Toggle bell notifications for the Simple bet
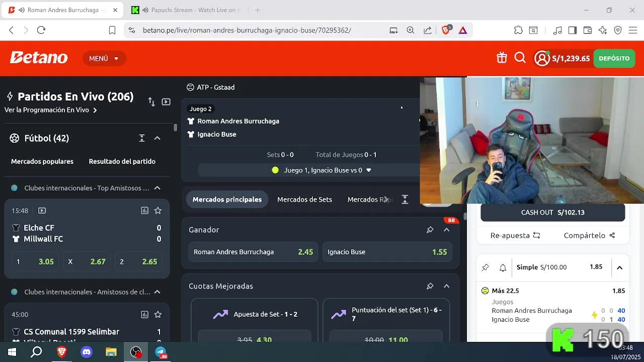Screen dimensions: 644x362 tap(503, 267)
